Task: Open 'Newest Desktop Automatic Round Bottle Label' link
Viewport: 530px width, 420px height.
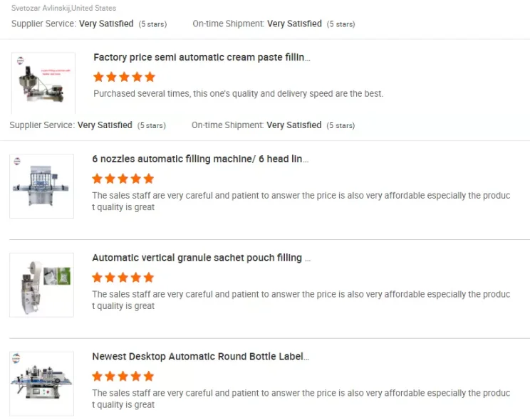Action: pos(200,357)
